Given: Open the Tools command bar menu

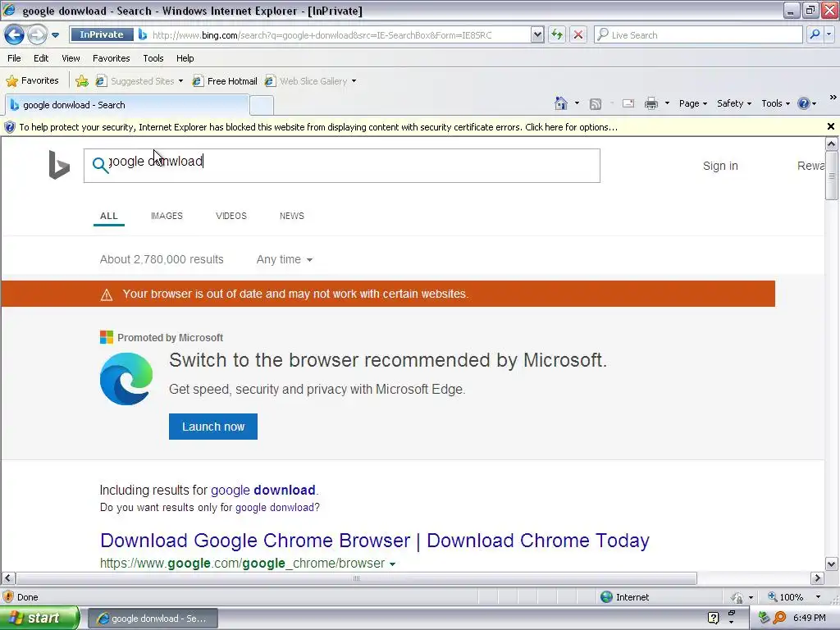Looking at the screenshot, I should [776, 103].
